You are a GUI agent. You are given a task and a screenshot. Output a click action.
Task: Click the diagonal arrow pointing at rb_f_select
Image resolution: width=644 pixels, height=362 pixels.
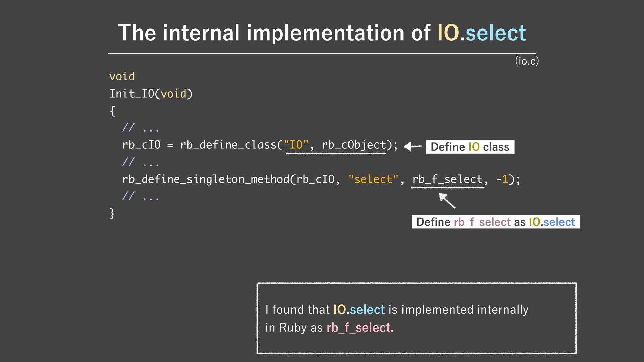click(447, 201)
